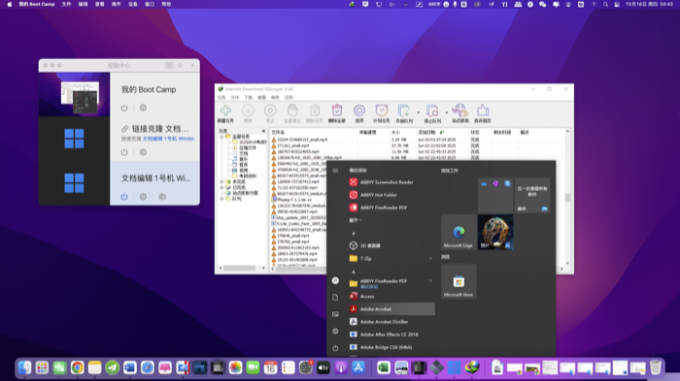
Task: Click the Start menu user account icon
Action: click(335, 280)
